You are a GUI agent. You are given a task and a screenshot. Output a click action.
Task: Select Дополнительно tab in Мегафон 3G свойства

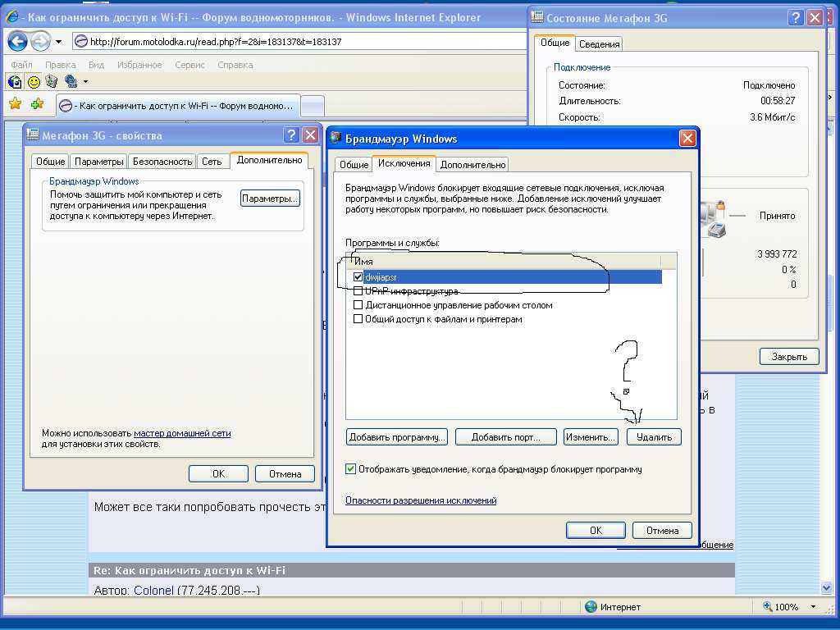[x=269, y=160]
